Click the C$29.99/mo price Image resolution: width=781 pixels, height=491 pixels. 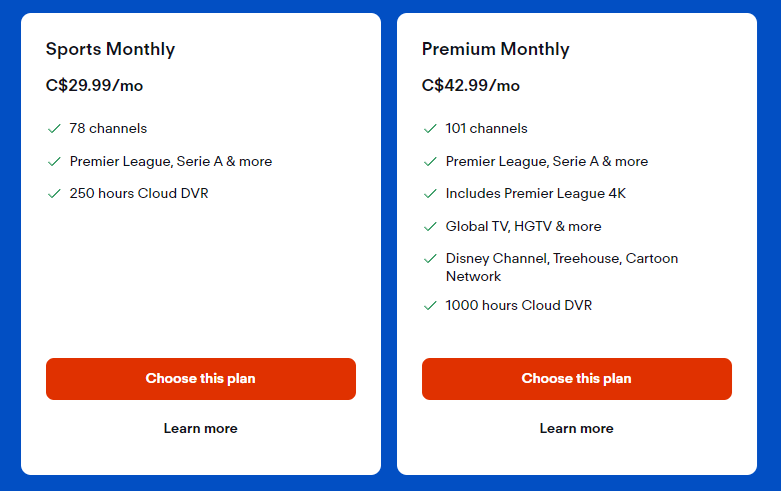coord(94,86)
